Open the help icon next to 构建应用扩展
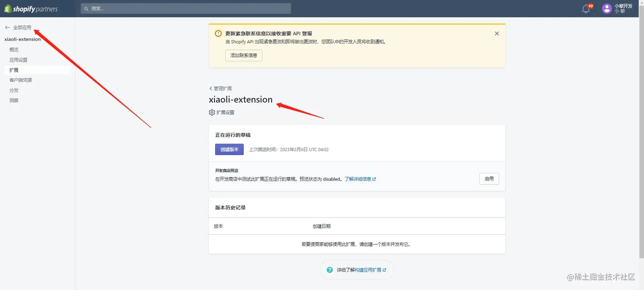 (x=329, y=270)
